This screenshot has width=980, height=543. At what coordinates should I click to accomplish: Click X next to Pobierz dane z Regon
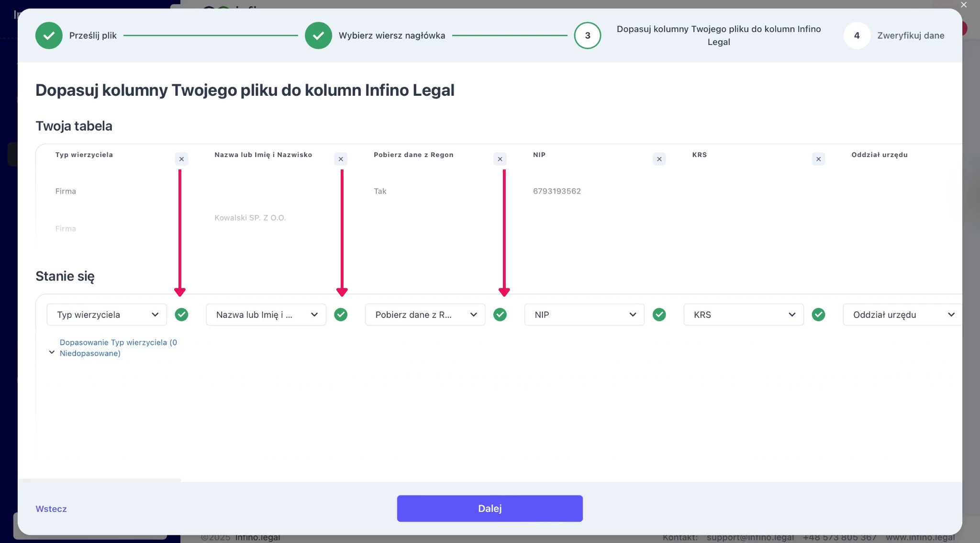click(x=500, y=159)
